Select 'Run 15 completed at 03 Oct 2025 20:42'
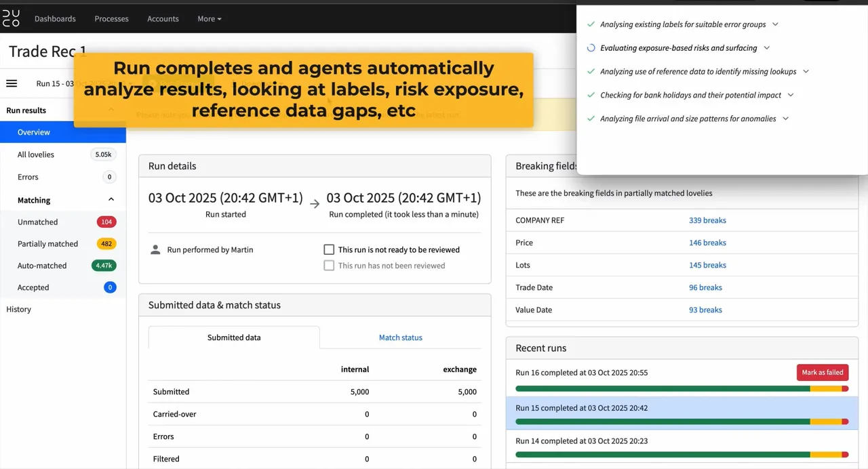 pyautogui.click(x=581, y=408)
